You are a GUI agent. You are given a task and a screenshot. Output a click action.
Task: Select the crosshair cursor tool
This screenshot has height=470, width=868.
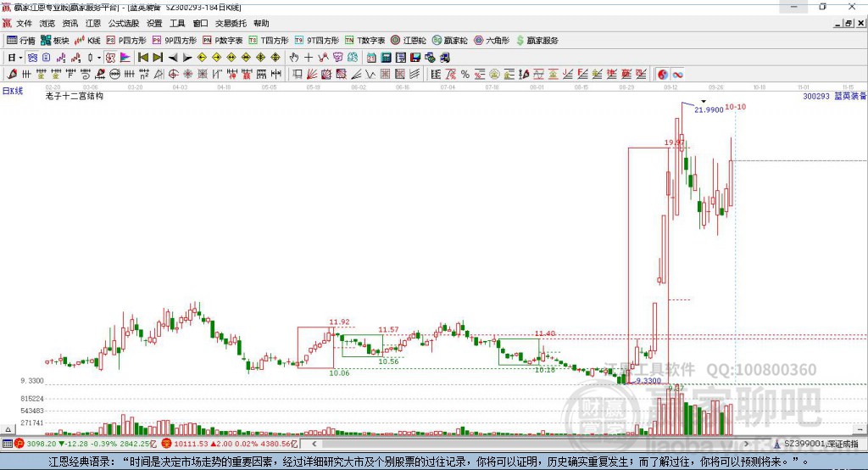[309, 58]
